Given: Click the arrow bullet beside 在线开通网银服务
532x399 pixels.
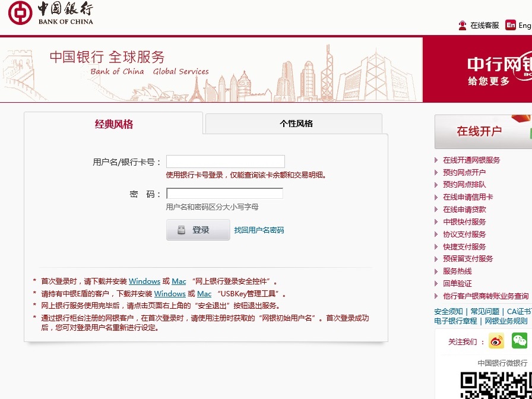Looking at the screenshot, I should pos(436,160).
